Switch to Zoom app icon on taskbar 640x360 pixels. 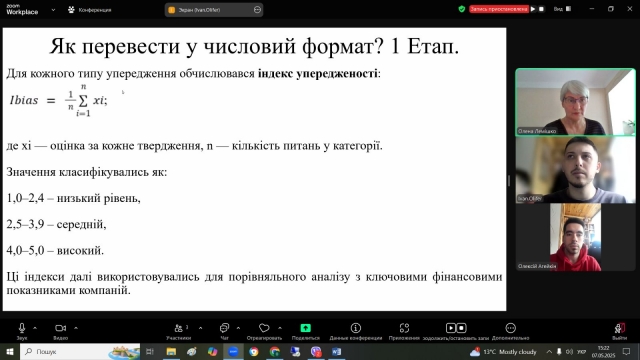[233, 351]
